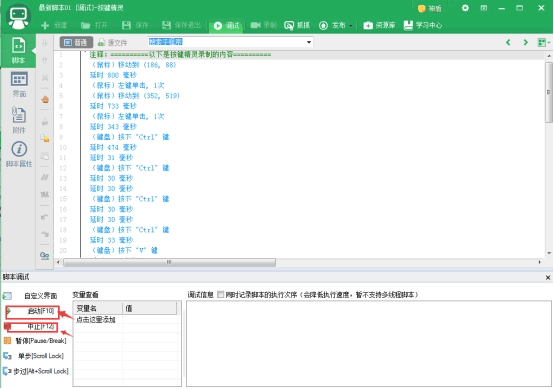Click the 变量名 column header
Screen dimensions: 554x389
click(x=98, y=308)
